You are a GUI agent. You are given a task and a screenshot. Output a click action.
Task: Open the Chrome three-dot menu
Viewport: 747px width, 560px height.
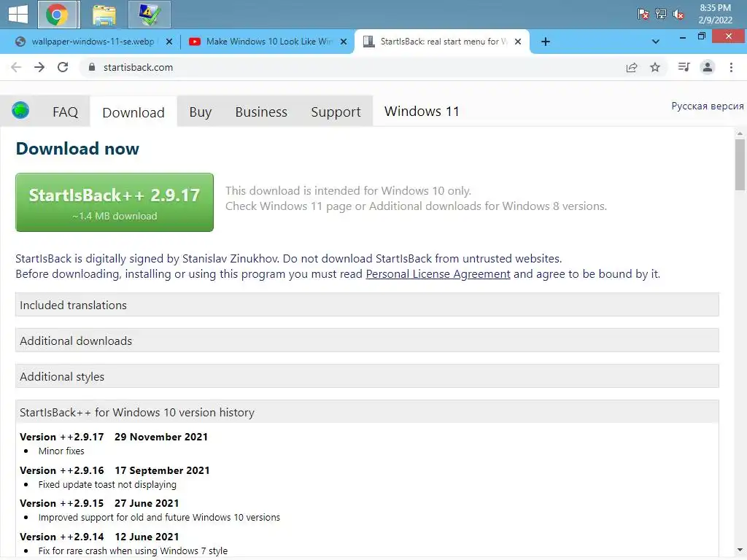tap(731, 67)
